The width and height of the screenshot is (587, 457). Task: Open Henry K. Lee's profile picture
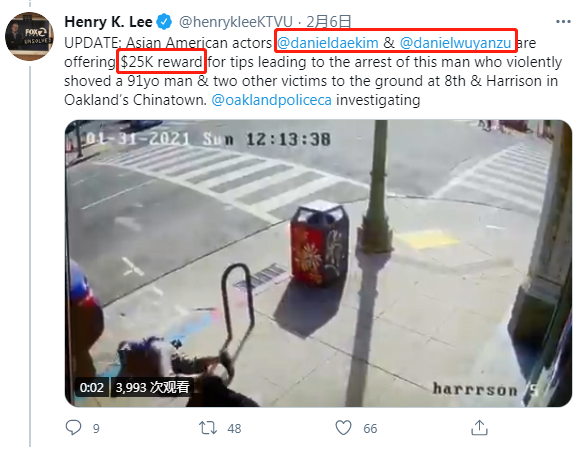[x=29, y=36]
